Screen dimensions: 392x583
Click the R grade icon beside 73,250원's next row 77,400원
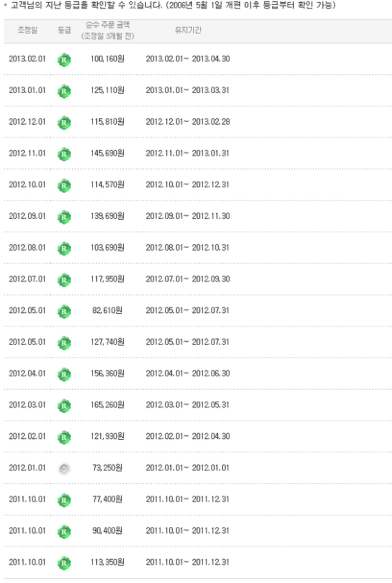click(64, 500)
